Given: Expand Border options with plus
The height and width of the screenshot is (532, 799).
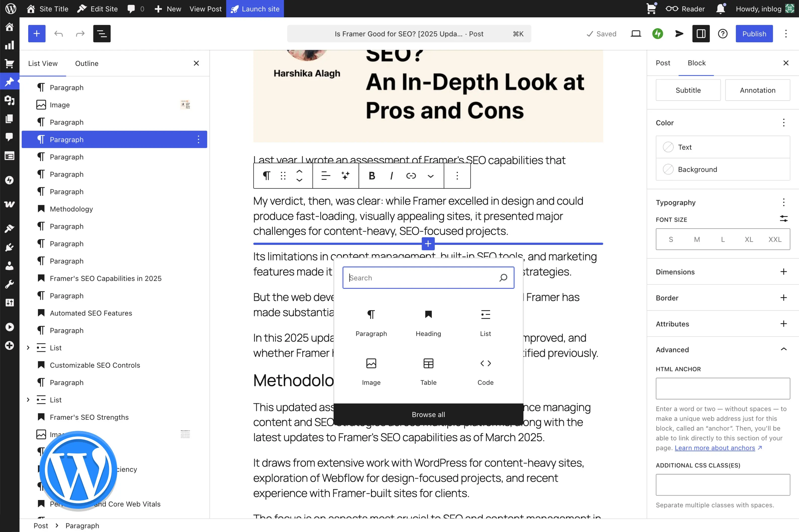Looking at the screenshot, I should pyautogui.click(x=783, y=297).
